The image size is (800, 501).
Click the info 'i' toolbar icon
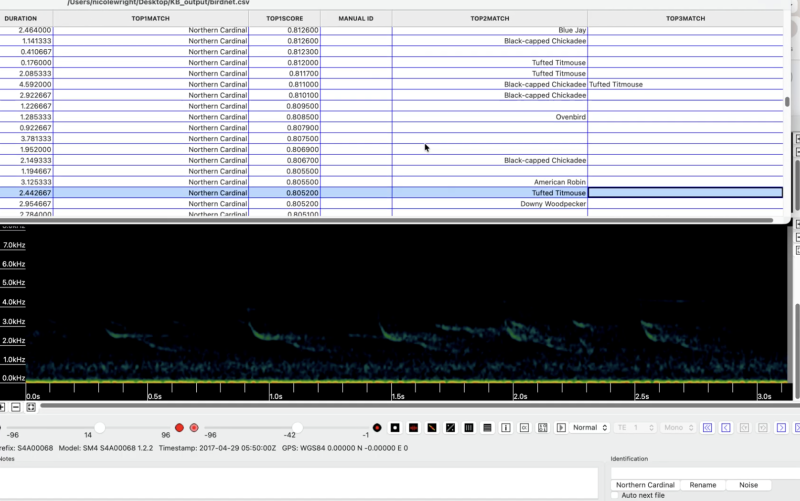point(506,428)
